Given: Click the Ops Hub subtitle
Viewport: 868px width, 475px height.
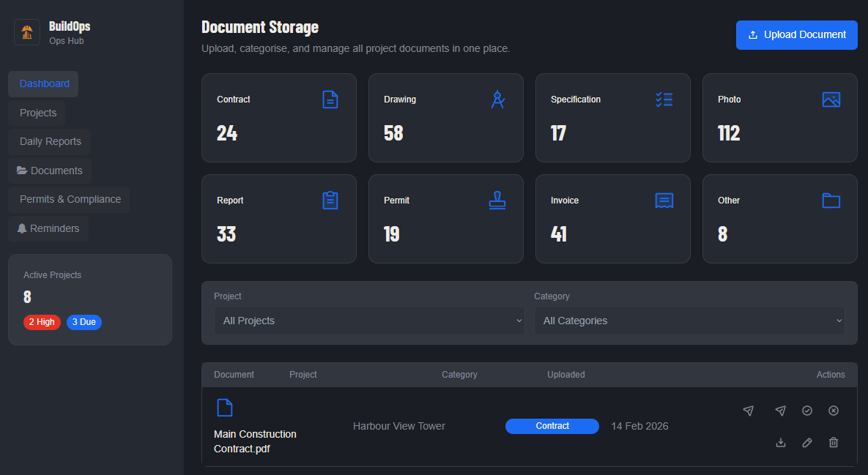Looking at the screenshot, I should tap(67, 41).
